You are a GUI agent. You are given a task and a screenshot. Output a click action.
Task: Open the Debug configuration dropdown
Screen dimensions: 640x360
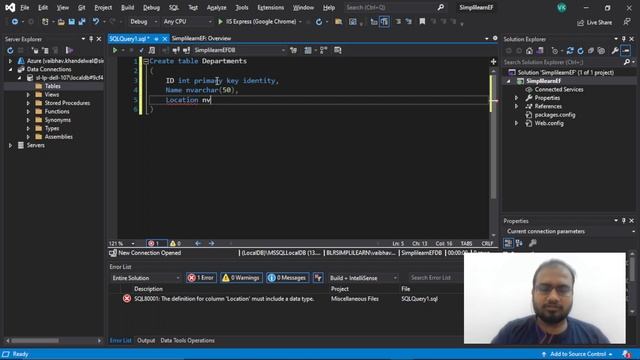144,22
